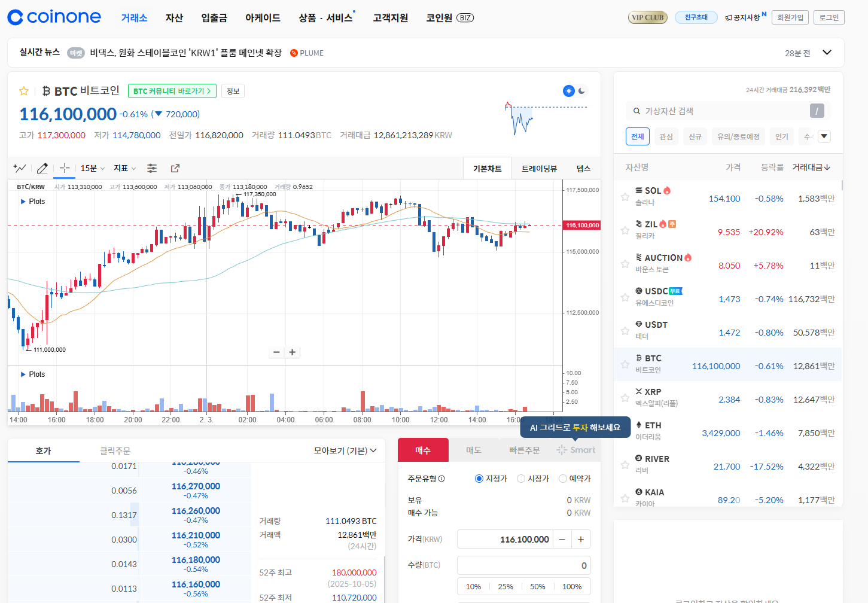Image resolution: width=868 pixels, height=603 pixels.
Task: Open the 15분 interval dropdown
Action: [93, 168]
